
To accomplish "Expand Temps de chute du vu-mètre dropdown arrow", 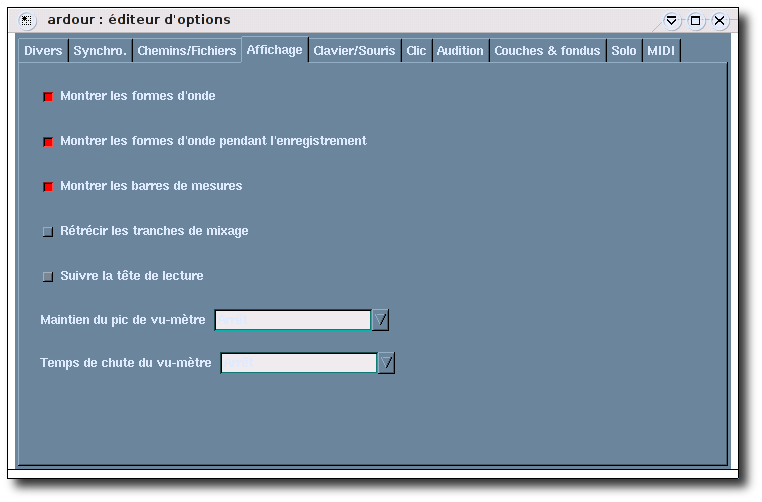I will [386, 363].
